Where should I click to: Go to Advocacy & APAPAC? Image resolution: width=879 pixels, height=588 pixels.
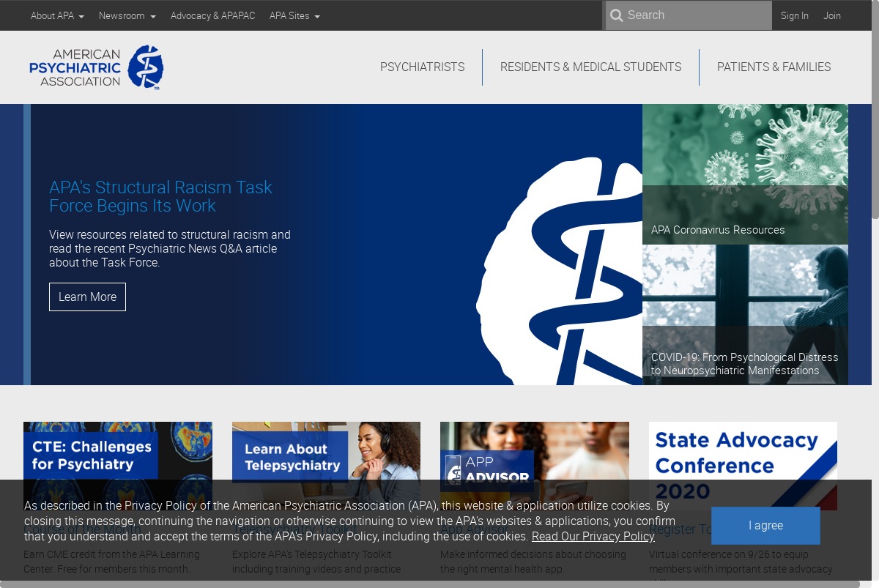pos(213,15)
